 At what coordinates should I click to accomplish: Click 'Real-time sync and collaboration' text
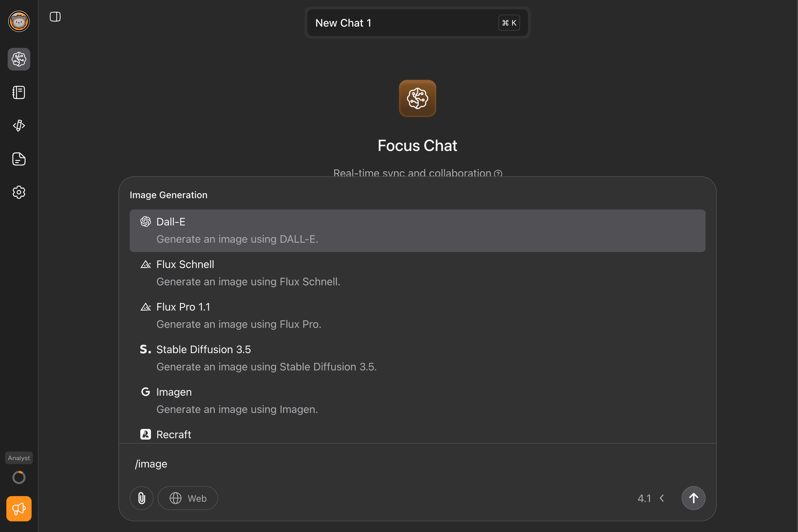[412, 173]
